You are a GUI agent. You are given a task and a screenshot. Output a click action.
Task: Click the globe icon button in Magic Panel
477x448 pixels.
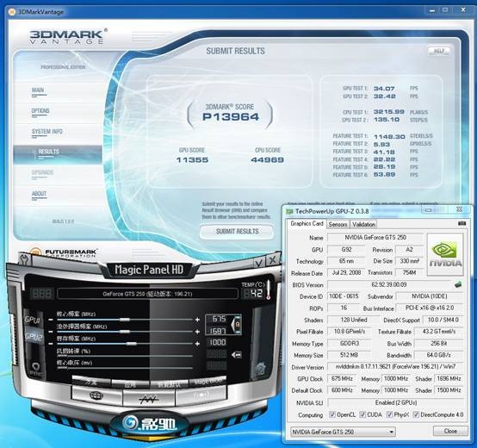(96, 396)
